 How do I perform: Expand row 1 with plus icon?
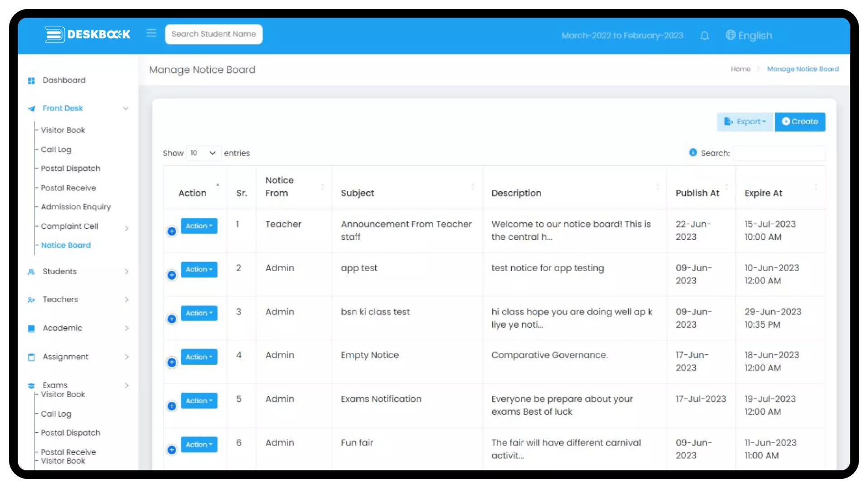(172, 231)
